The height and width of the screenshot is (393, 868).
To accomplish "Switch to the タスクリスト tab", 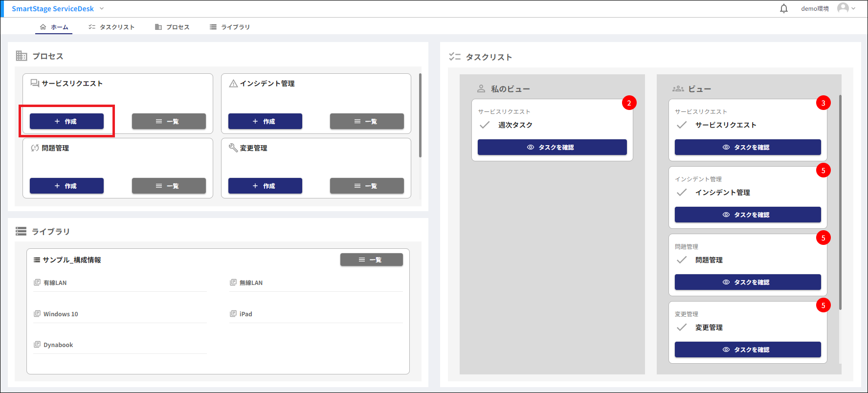I will point(111,27).
